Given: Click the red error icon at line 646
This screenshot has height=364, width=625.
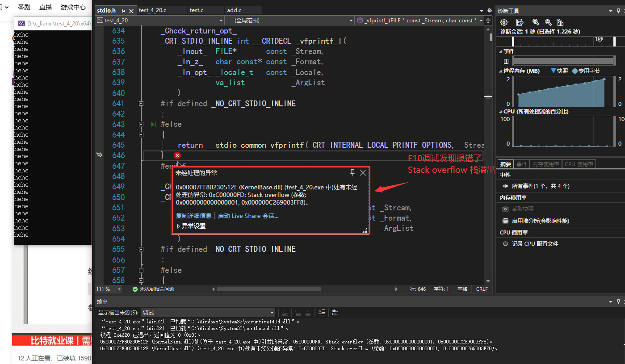Looking at the screenshot, I should pos(177,155).
